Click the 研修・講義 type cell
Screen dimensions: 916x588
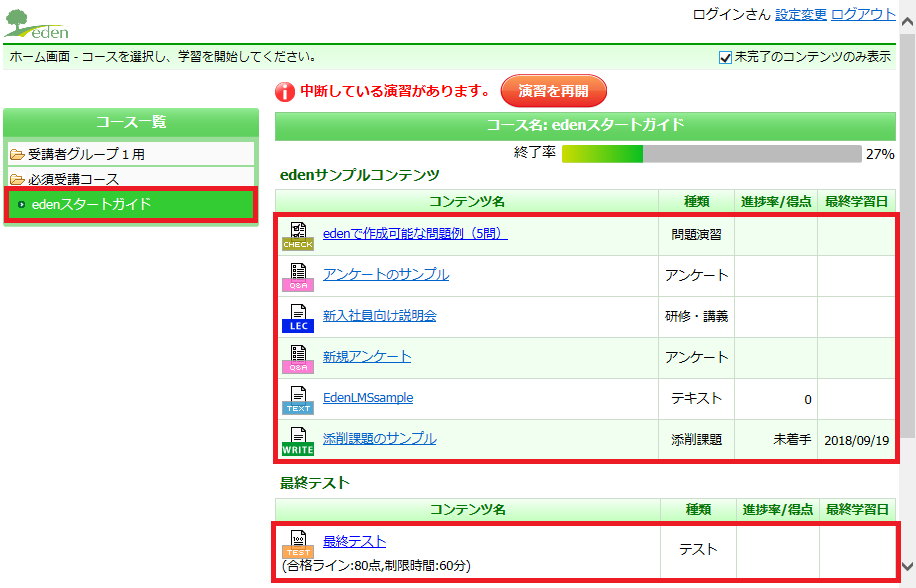coord(696,316)
